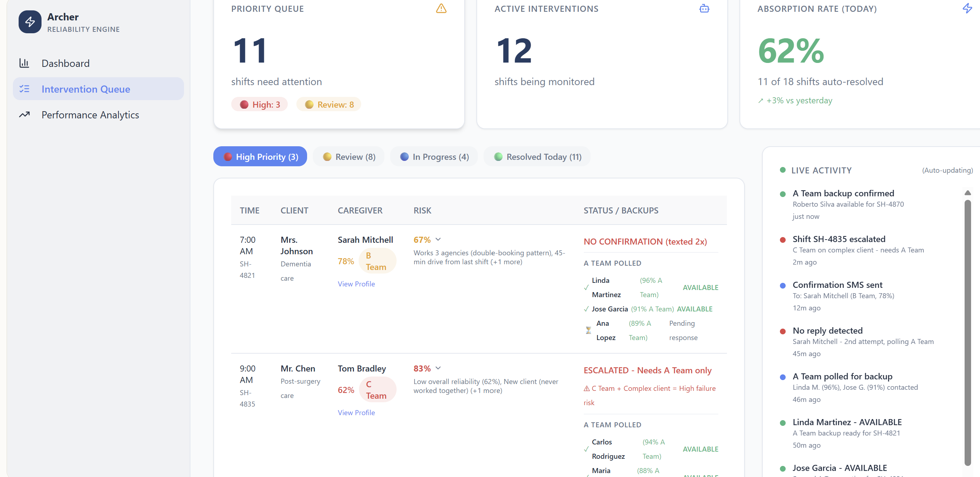The width and height of the screenshot is (980, 477).
Task: Select the Dashboard bar-chart icon in sidebar
Action: 24,63
